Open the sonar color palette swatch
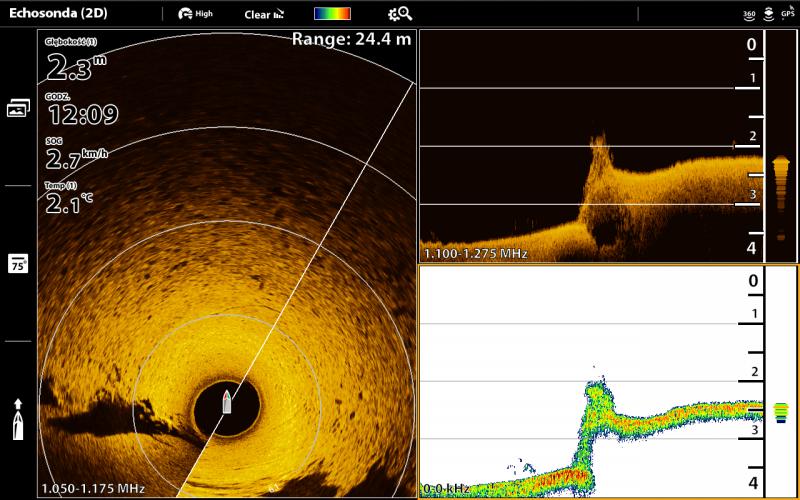800x500 pixels. point(332,14)
